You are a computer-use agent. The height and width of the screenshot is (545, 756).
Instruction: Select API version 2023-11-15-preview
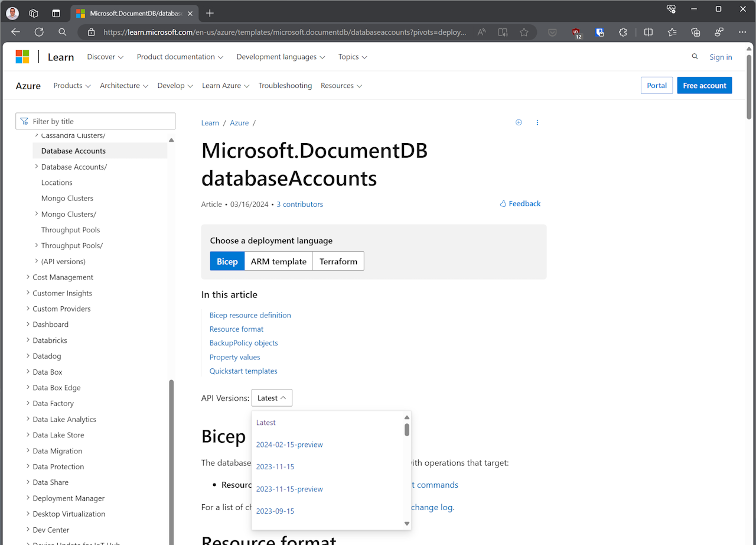click(289, 489)
